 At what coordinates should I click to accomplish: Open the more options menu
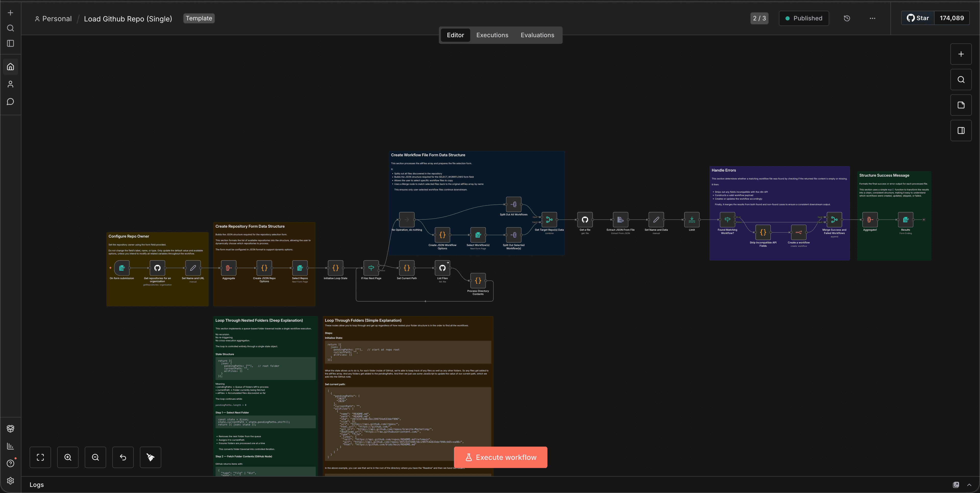tap(872, 18)
